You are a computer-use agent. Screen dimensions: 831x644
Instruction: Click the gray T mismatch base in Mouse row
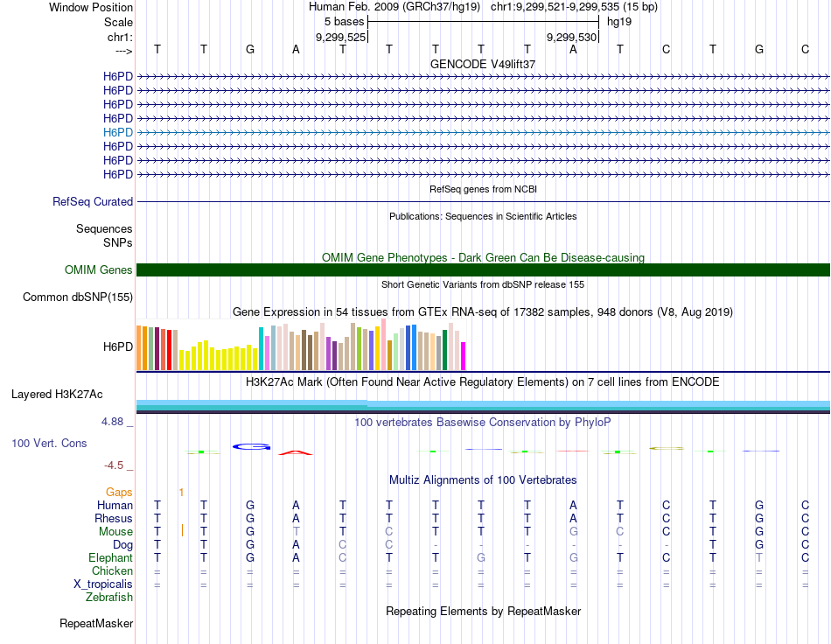297,532
